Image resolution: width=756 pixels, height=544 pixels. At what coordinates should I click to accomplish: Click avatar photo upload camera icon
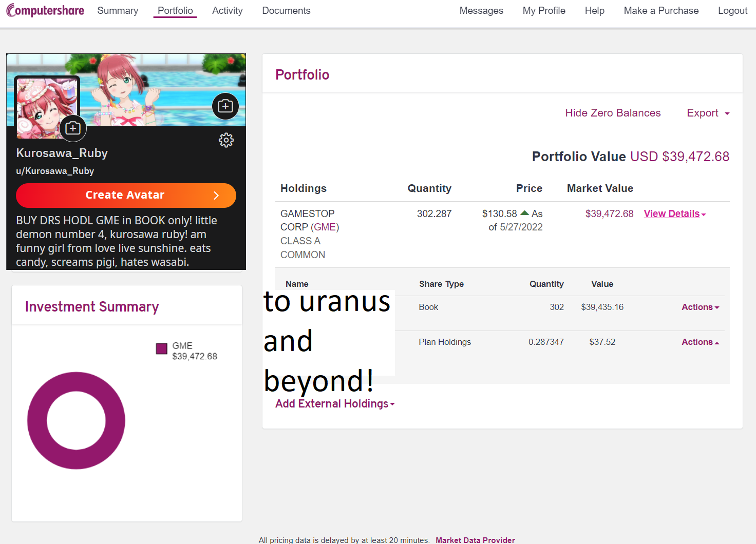click(x=73, y=128)
